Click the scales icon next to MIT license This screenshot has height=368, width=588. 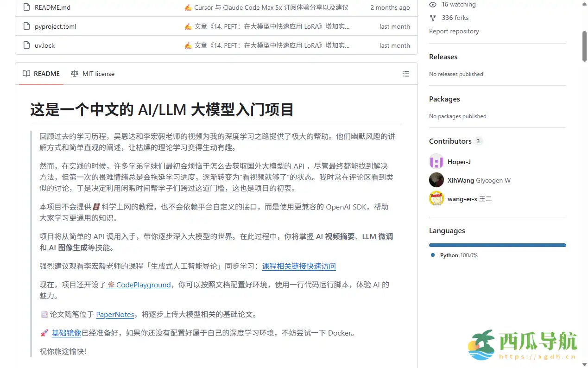click(74, 73)
